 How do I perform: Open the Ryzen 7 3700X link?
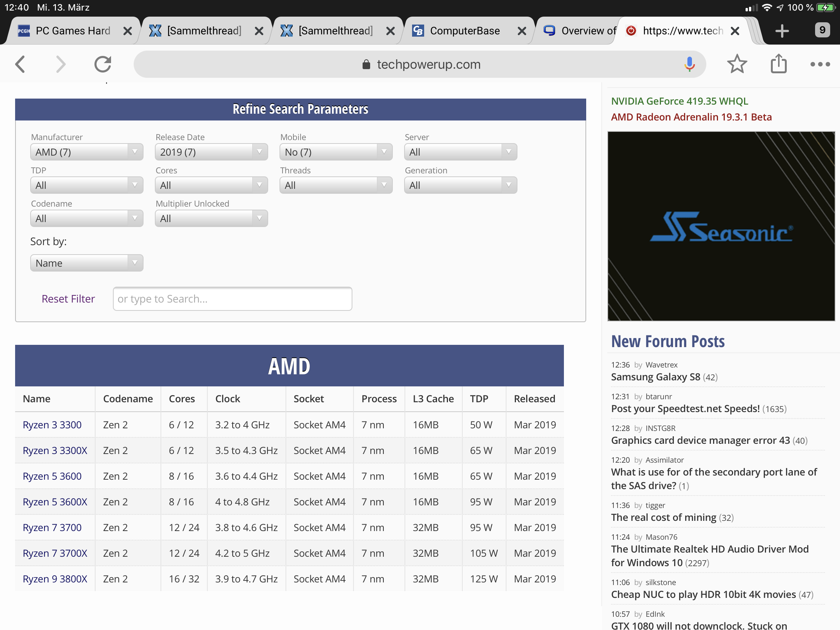pyautogui.click(x=55, y=553)
